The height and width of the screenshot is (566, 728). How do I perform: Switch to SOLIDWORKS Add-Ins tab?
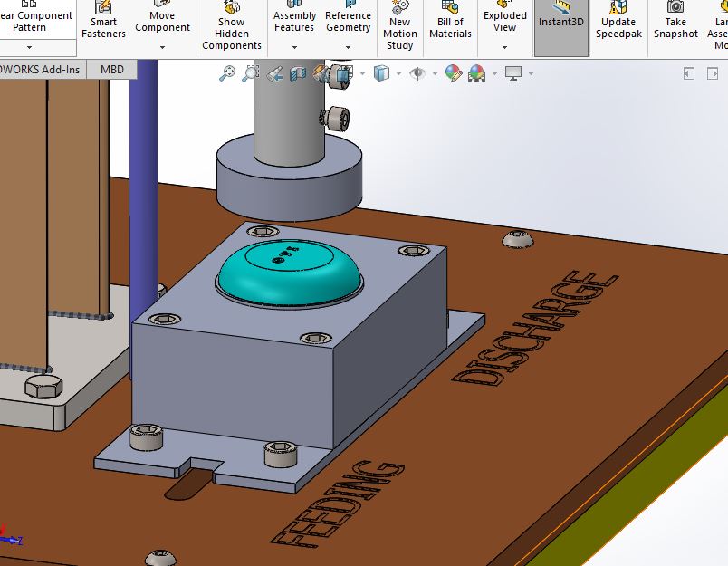(x=41, y=70)
